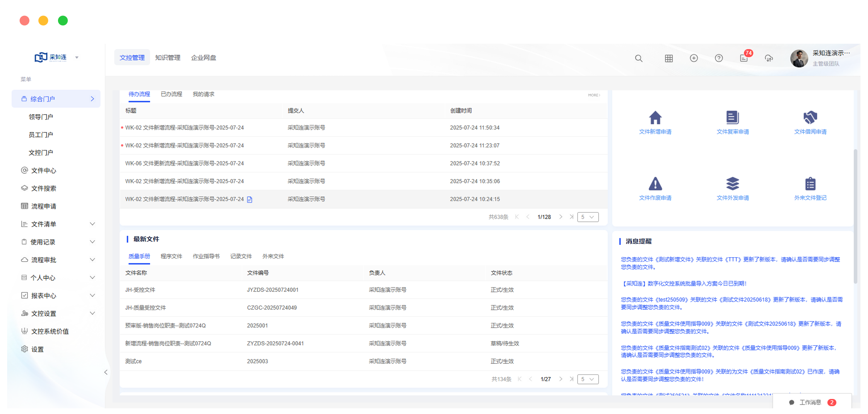868x414 pixels.
Task: Expand the 报表中心 sidebar menu
Action: [92, 295]
